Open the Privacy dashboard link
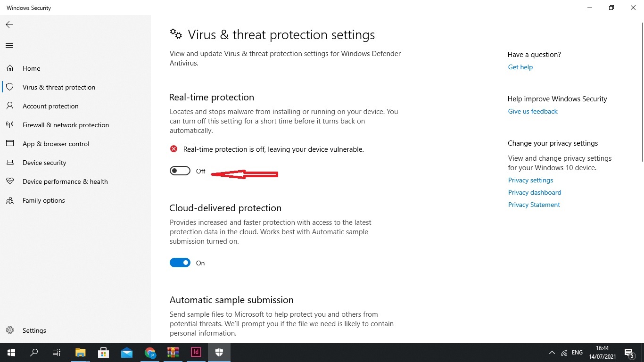This screenshot has width=644, height=362. (x=534, y=192)
